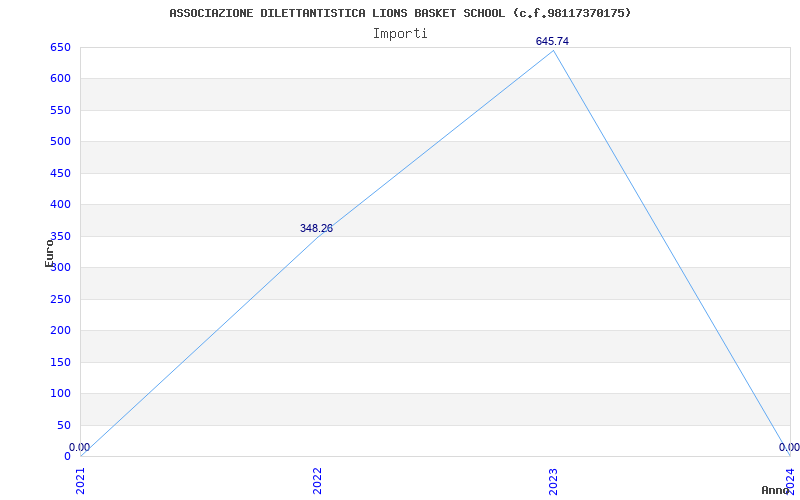The width and height of the screenshot is (800, 500).
Task: Select the 348.26 data label
Action: tap(316, 229)
